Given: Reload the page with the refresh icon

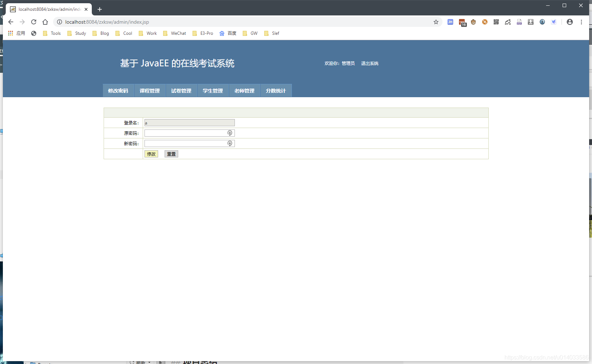Looking at the screenshot, I should click(34, 22).
